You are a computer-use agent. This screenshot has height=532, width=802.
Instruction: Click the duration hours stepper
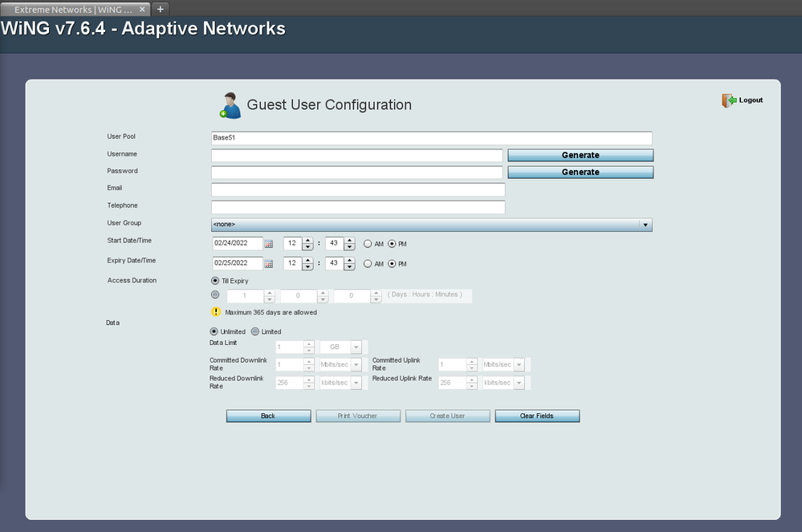pyautogui.click(x=323, y=296)
